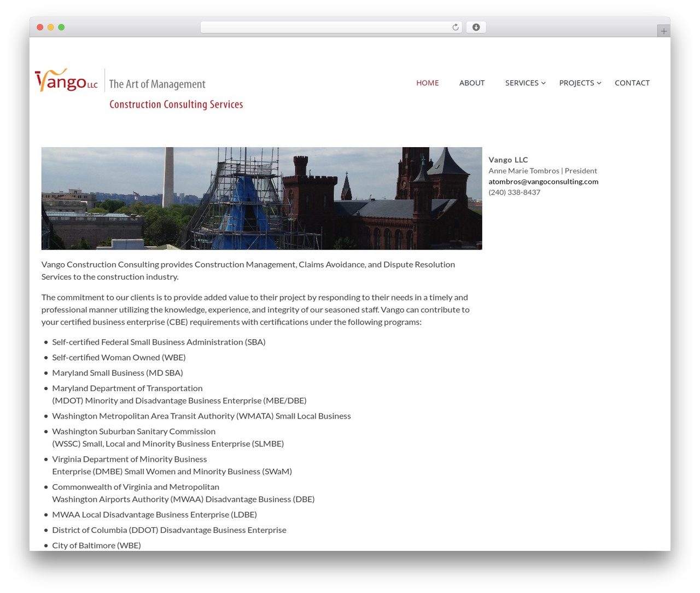The height and width of the screenshot is (593, 700).
Task: Email atombros@vangoconsulting.com link
Action: [x=543, y=182]
